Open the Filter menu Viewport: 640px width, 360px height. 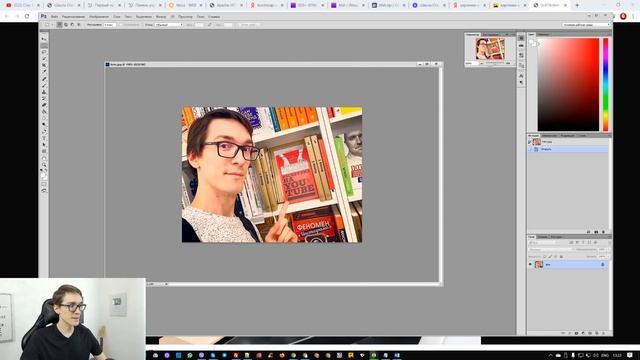coord(161,17)
